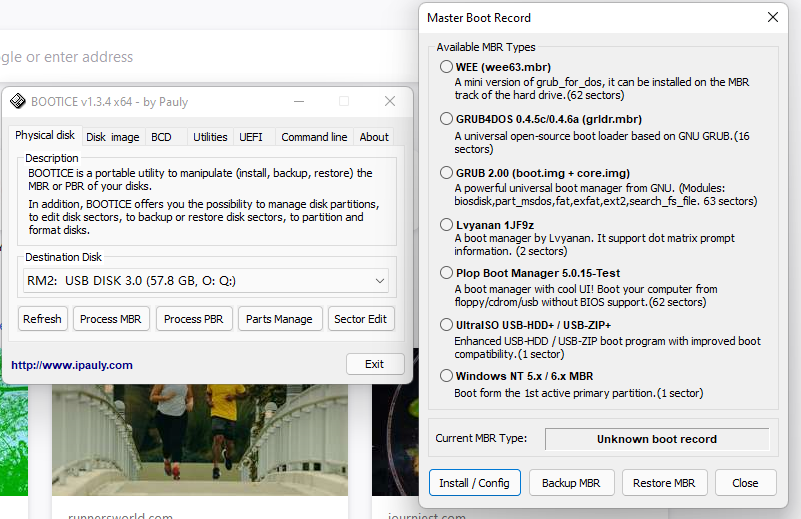801x519 pixels.
Task: Click the browser address bar behind BOOTICE
Action: point(207,57)
